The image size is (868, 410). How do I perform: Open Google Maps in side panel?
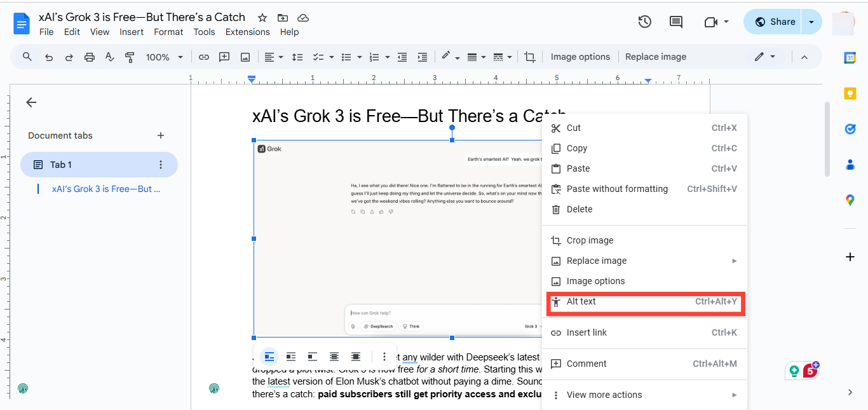(850, 200)
